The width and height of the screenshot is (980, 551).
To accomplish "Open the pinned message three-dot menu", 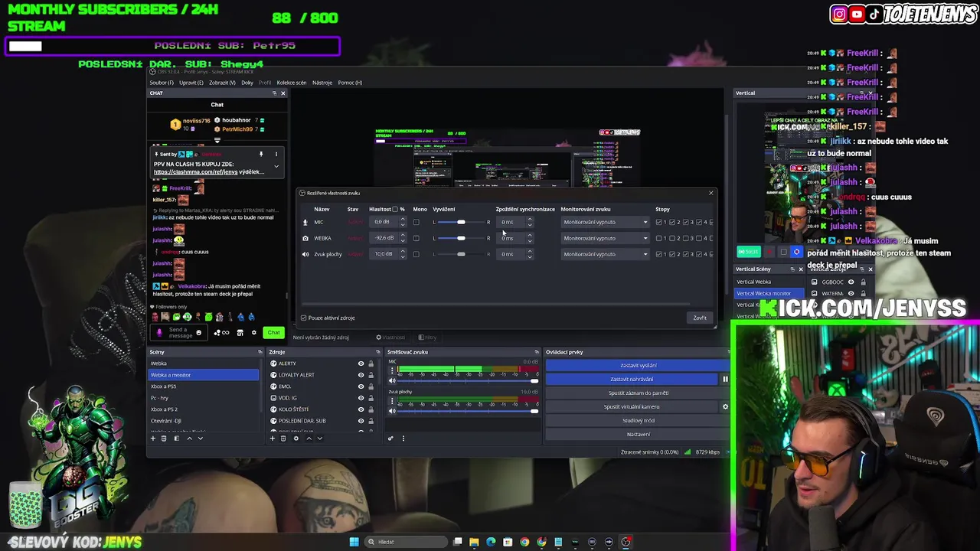I will pos(276,154).
